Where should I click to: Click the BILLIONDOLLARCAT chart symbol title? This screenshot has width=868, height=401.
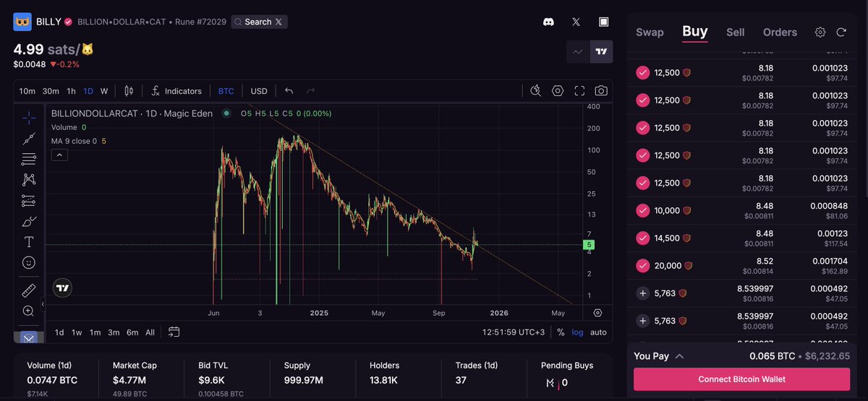tap(132, 113)
